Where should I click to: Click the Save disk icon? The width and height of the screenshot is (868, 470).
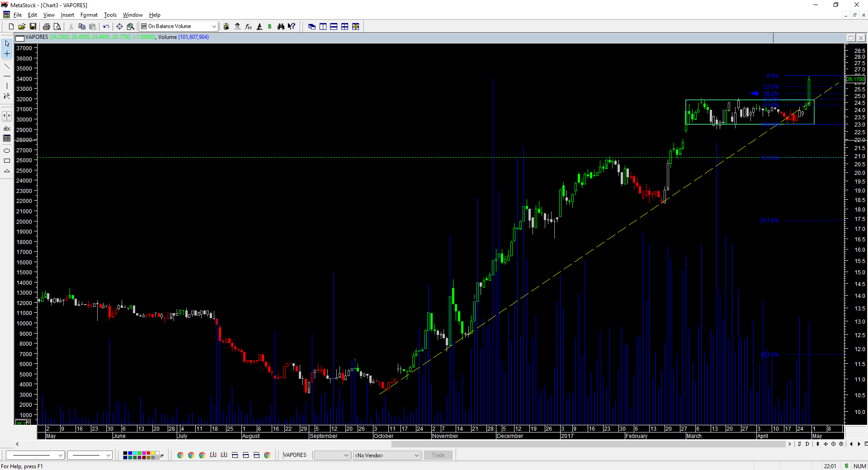[33, 27]
